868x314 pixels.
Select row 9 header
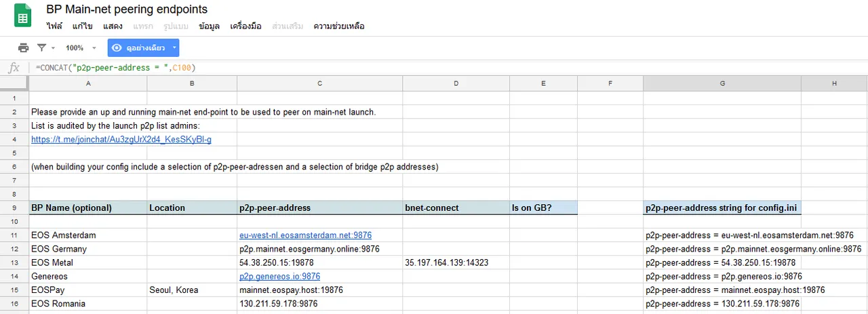tap(14, 208)
